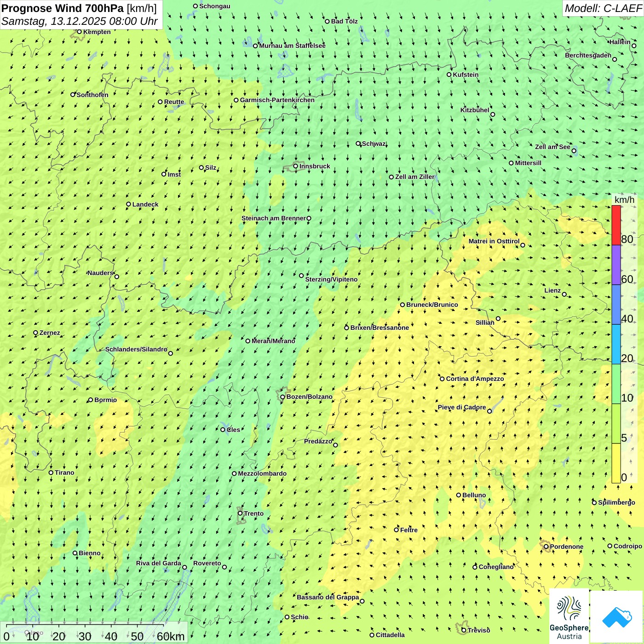Click the Landeck city label
This screenshot has width=644, height=644.
(x=145, y=204)
